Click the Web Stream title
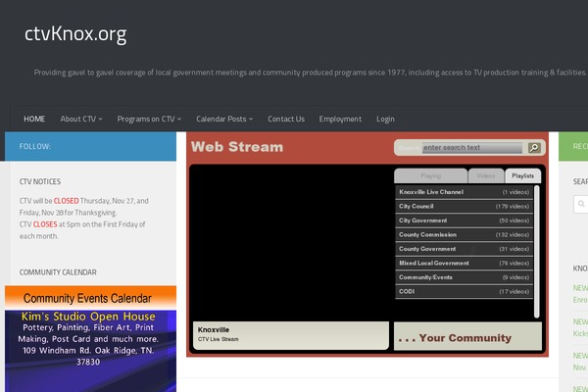Image resolution: width=588 pixels, height=392 pixels. tap(237, 147)
